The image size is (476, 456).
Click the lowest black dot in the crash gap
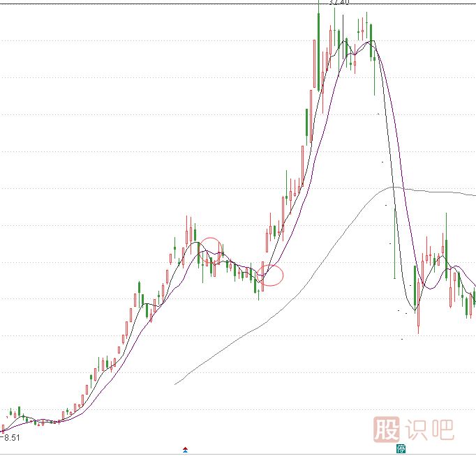point(401,340)
